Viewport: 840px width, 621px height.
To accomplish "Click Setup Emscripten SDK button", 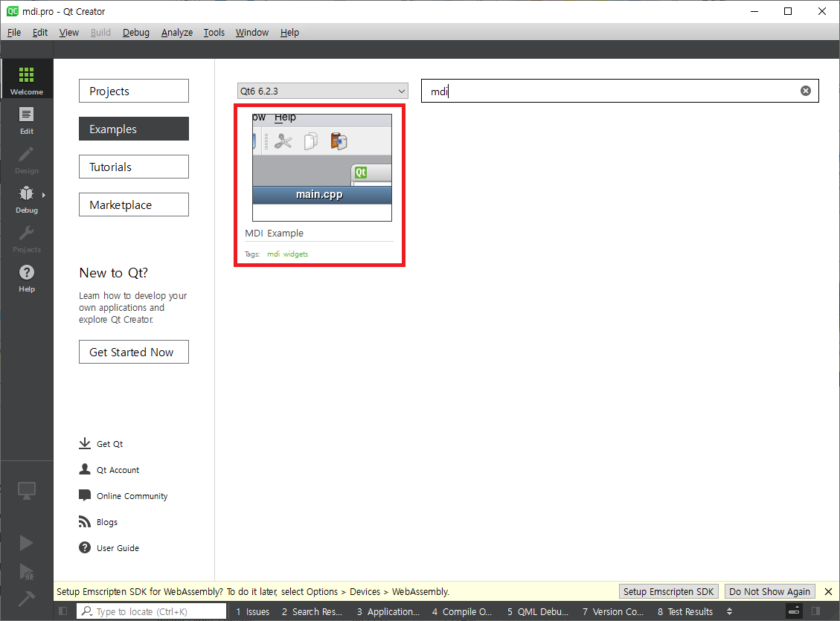I will tap(668, 591).
